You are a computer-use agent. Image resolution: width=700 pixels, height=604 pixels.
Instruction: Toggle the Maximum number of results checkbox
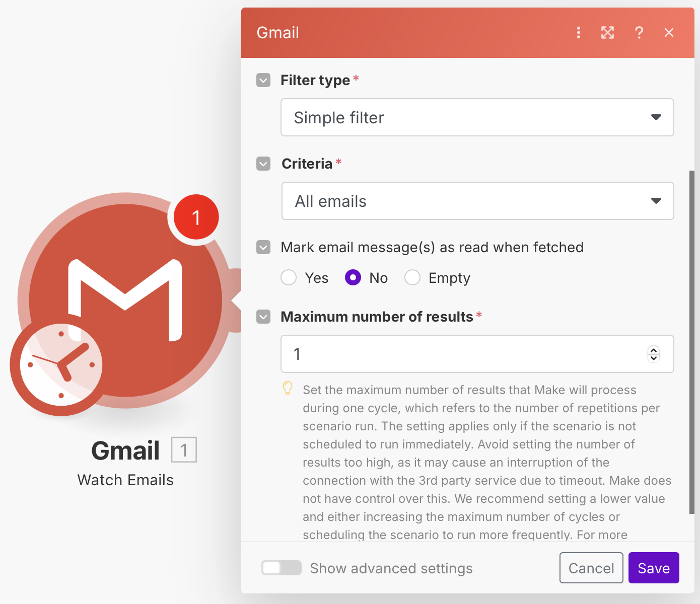tap(263, 317)
